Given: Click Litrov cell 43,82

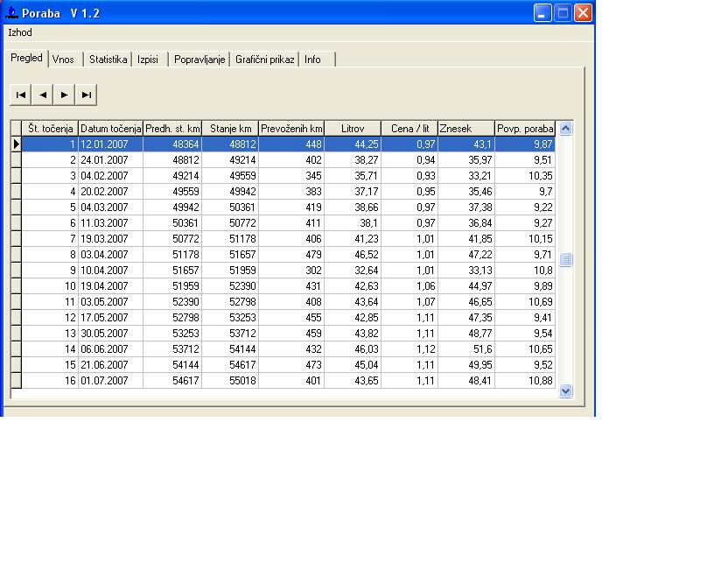Looking at the screenshot, I should tap(353, 334).
